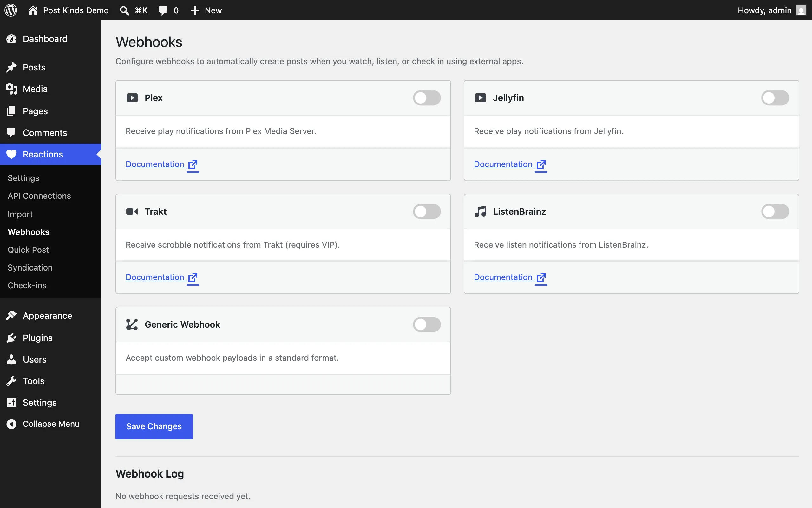Turn on the Trakt webhook switch
812x508 pixels.
[x=427, y=211]
